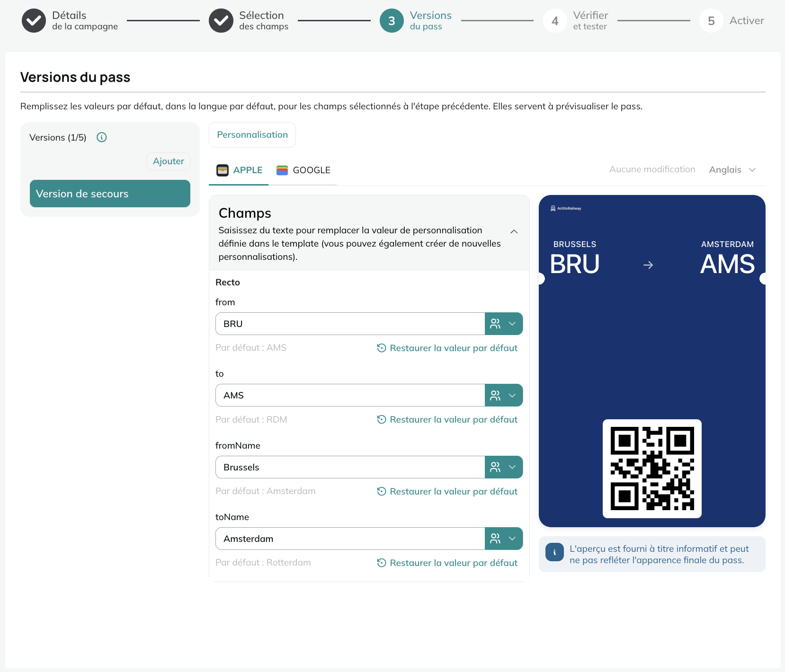Click step 5 Activer circle

711,21
